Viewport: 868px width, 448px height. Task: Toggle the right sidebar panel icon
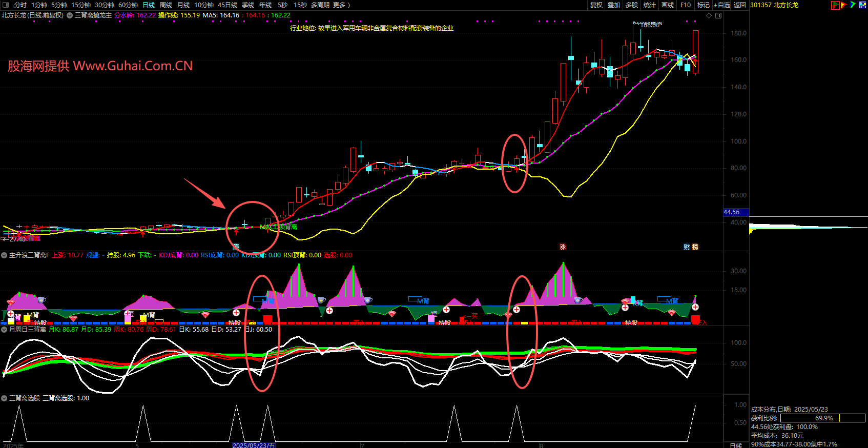[x=718, y=15]
